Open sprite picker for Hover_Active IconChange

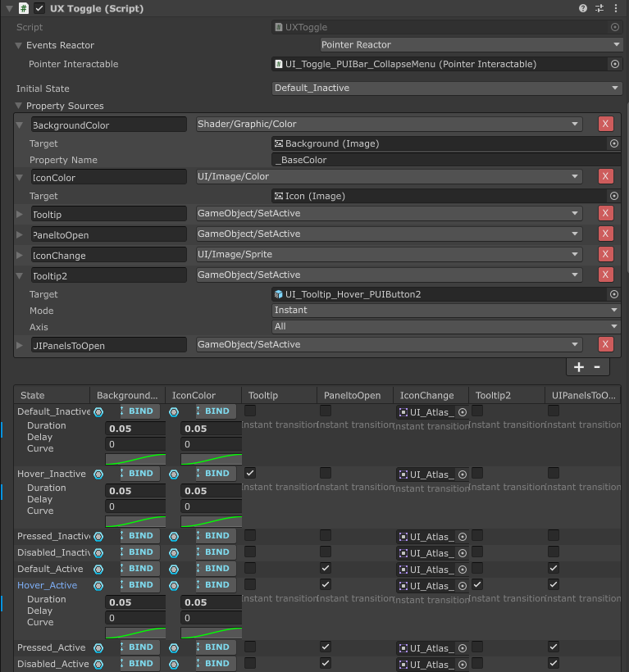coord(463,586)
